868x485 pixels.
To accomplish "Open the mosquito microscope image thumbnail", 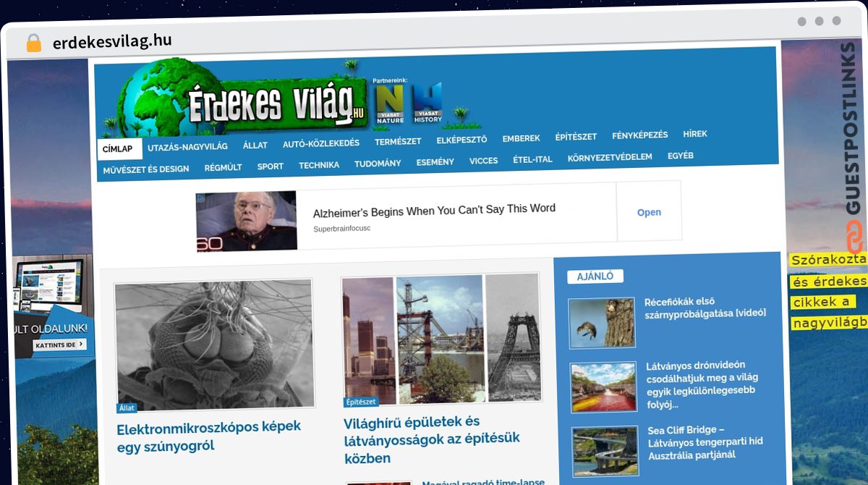I will tap(215, 345).
